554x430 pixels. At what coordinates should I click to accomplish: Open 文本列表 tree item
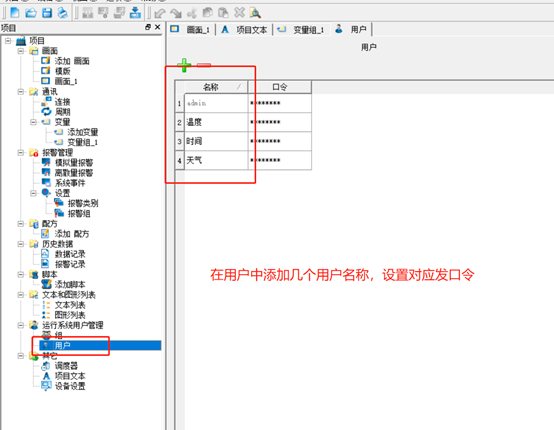click(x=70, y=305)
